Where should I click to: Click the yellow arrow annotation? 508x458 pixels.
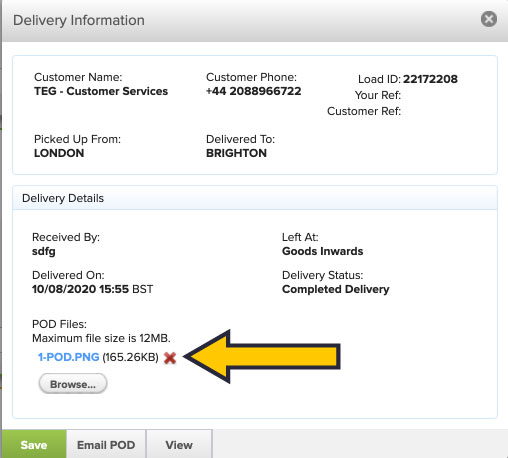click(262, 356)
